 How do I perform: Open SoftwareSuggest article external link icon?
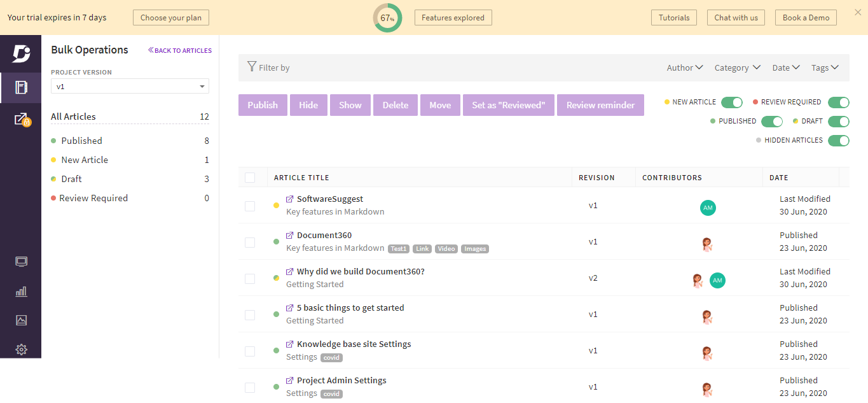290,199
